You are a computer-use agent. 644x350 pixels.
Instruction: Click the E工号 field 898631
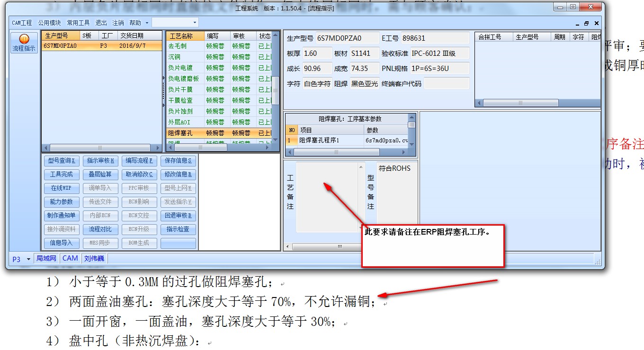point(435,38)
